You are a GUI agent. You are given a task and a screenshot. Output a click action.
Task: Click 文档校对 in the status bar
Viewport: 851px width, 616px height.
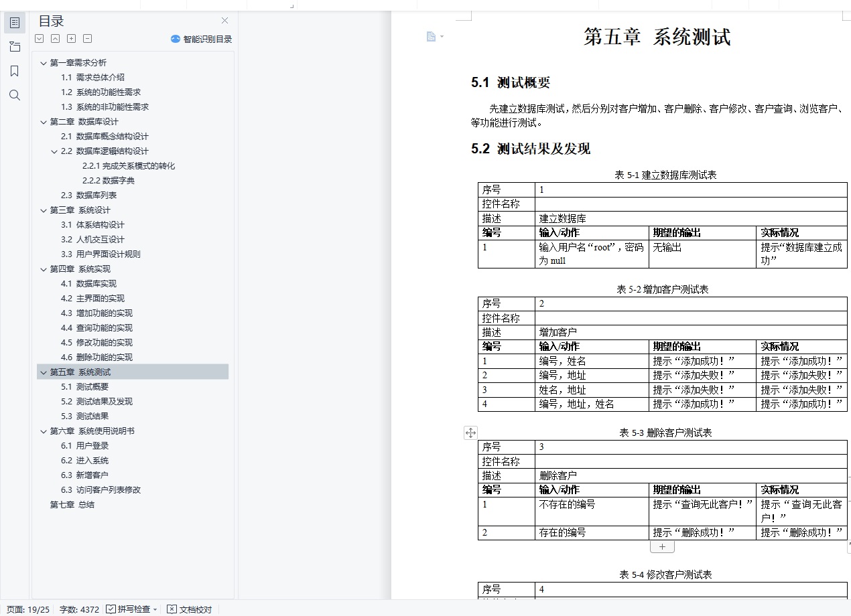click(190, 609)
